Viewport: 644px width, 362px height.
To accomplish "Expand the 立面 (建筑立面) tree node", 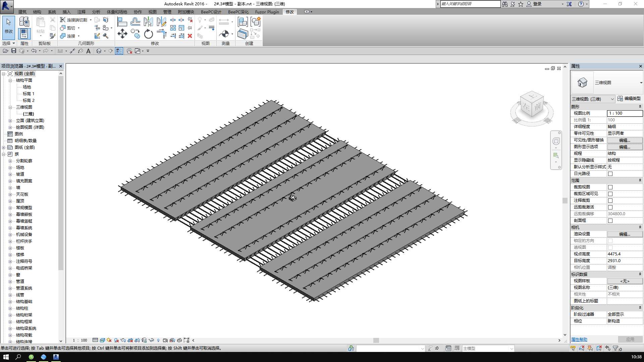I will coord(10,121).
